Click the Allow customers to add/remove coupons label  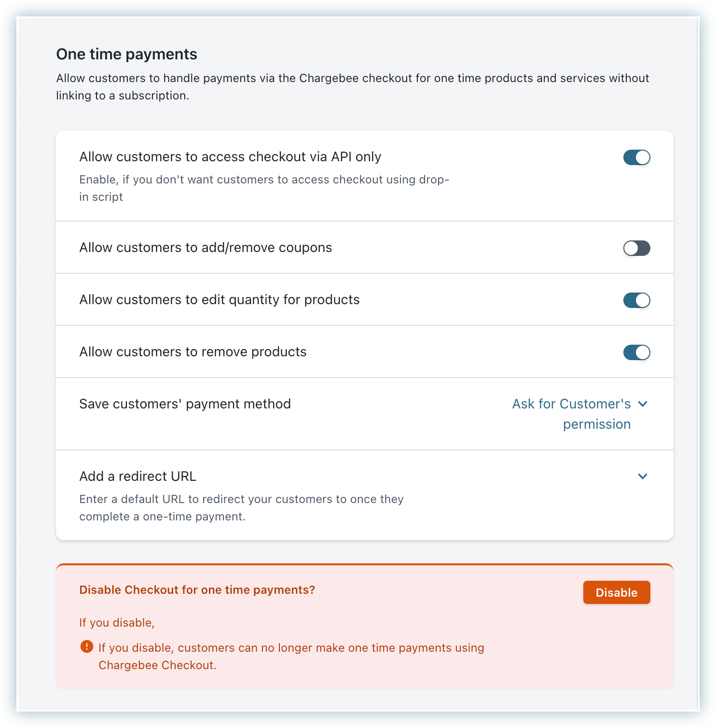(206, 248)
